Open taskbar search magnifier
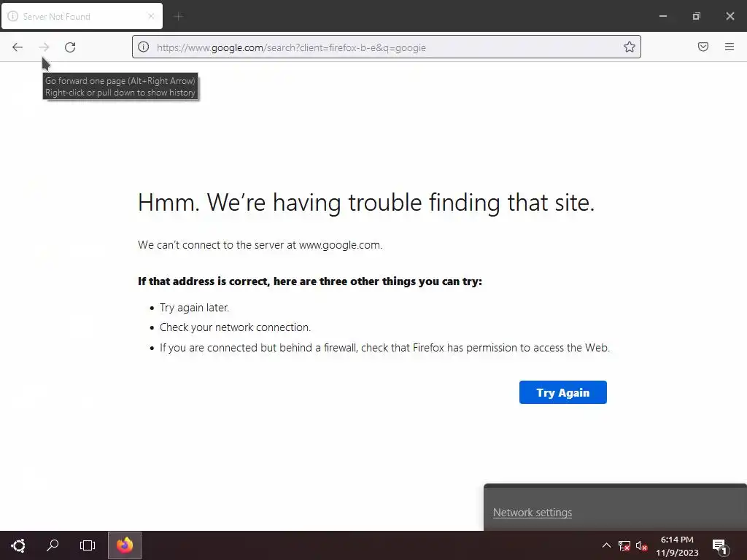The image size is (747, 560). (x=53, y=545)
